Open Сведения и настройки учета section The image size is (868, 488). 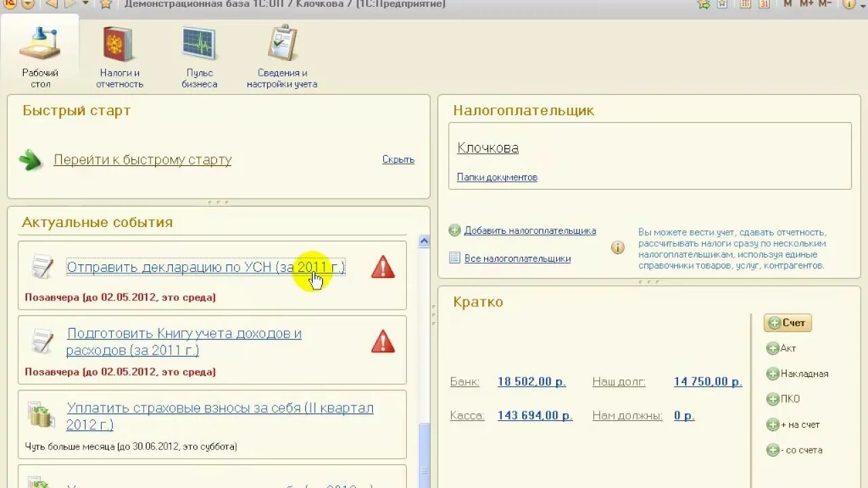point(282,58)
